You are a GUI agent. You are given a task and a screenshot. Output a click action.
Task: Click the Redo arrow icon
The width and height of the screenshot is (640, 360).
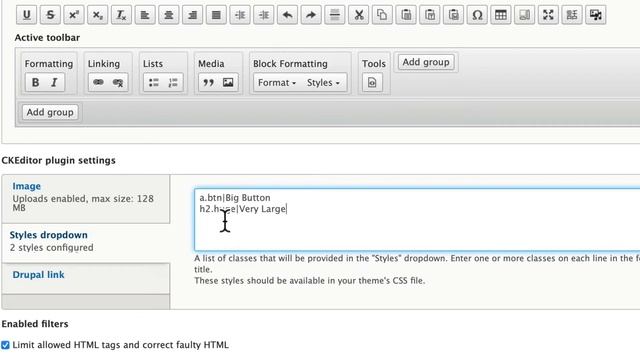tap(311, 15)
